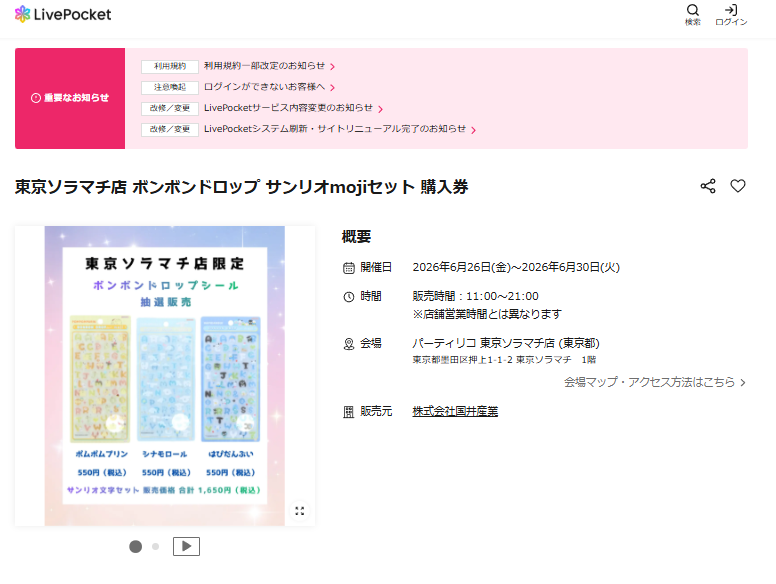Open 会場マップ・アクセス方法はこちら link
The width and height of the screenshot is (776, 584).
click(x=655, y=382)
